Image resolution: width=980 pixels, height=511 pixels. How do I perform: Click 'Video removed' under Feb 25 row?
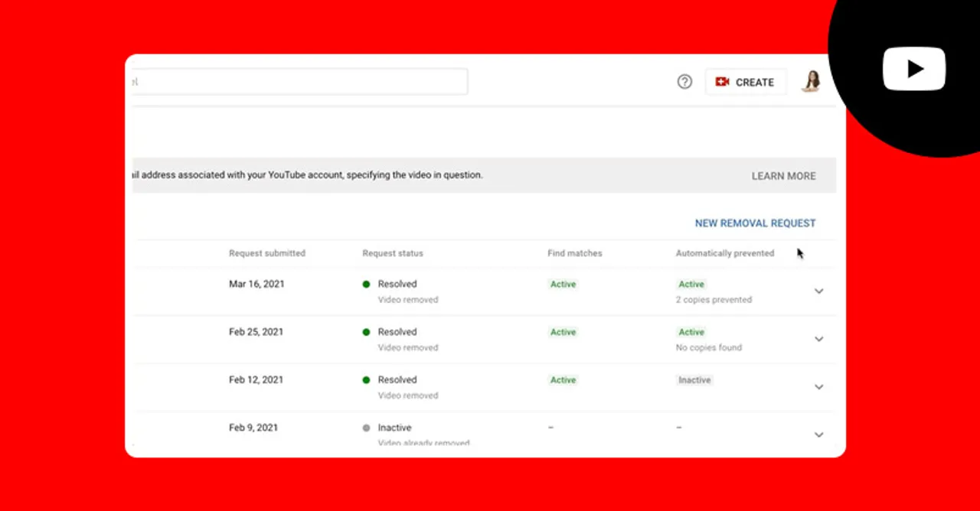tap(408, 347)
